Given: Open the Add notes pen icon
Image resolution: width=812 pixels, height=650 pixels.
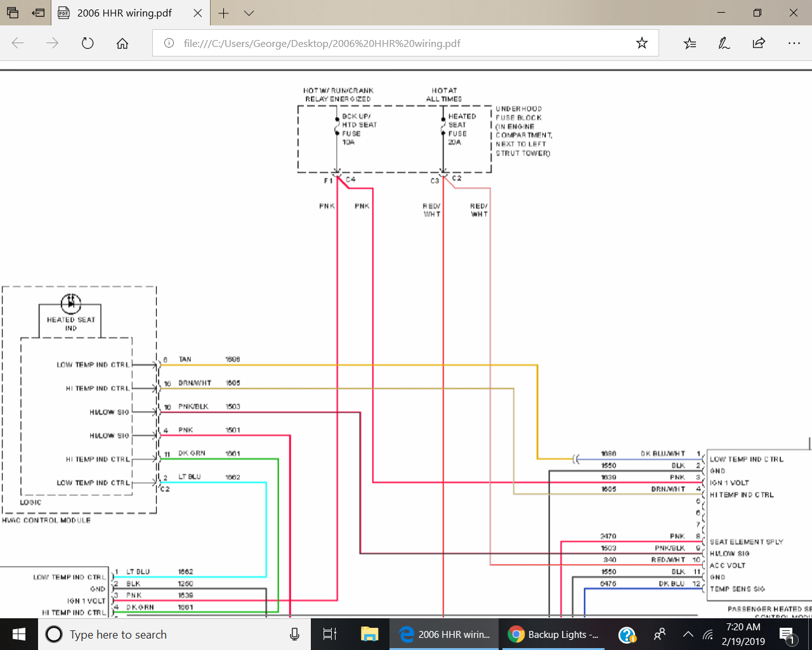Looking at the screenshot, I should [x=724, y=43].
